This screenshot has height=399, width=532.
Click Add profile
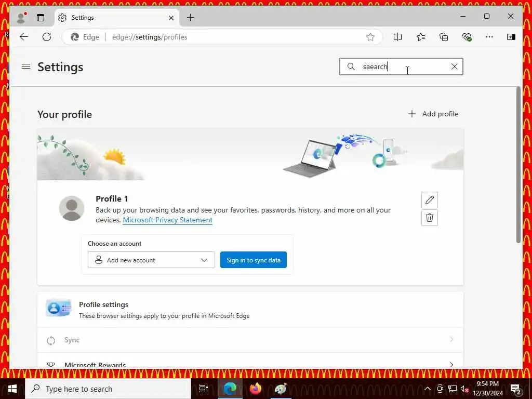point(433,114)
